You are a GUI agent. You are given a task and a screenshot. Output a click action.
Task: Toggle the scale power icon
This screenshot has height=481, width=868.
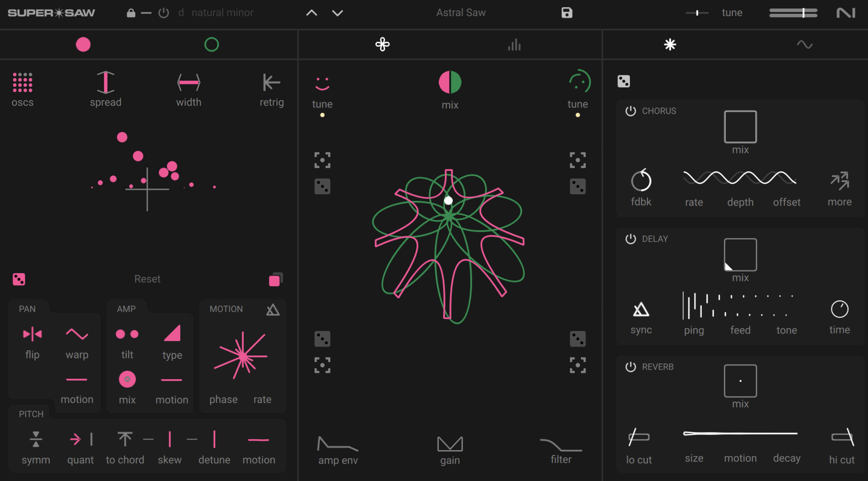[164, 13]
